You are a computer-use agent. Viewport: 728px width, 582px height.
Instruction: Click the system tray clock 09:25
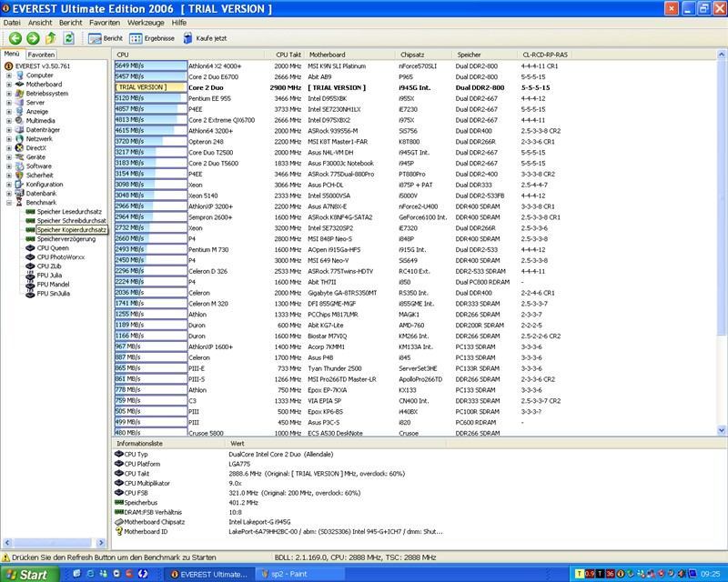tap(711, 574)
